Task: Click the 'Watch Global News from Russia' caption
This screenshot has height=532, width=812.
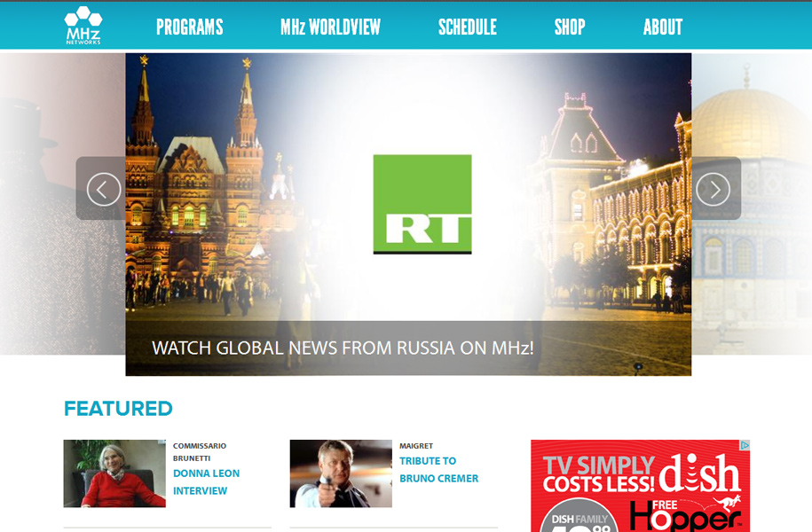Action: pos(343,348)
